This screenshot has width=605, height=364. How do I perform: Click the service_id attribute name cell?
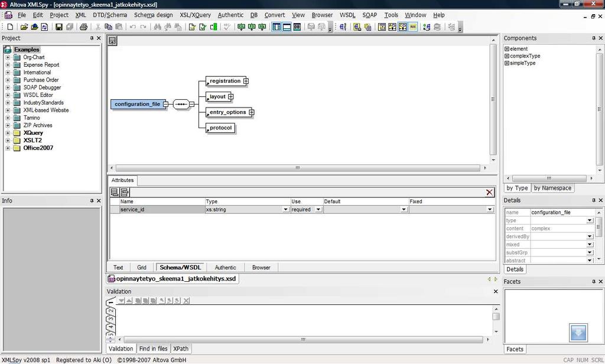pos(162,210)
